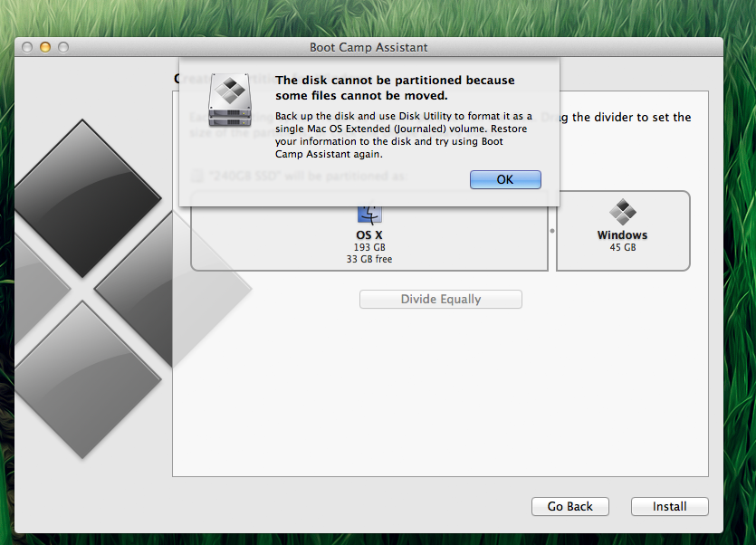Minimize the Boot Camp Assistant window
This screenshot has width=756, height=545.
tap(45, 47)
